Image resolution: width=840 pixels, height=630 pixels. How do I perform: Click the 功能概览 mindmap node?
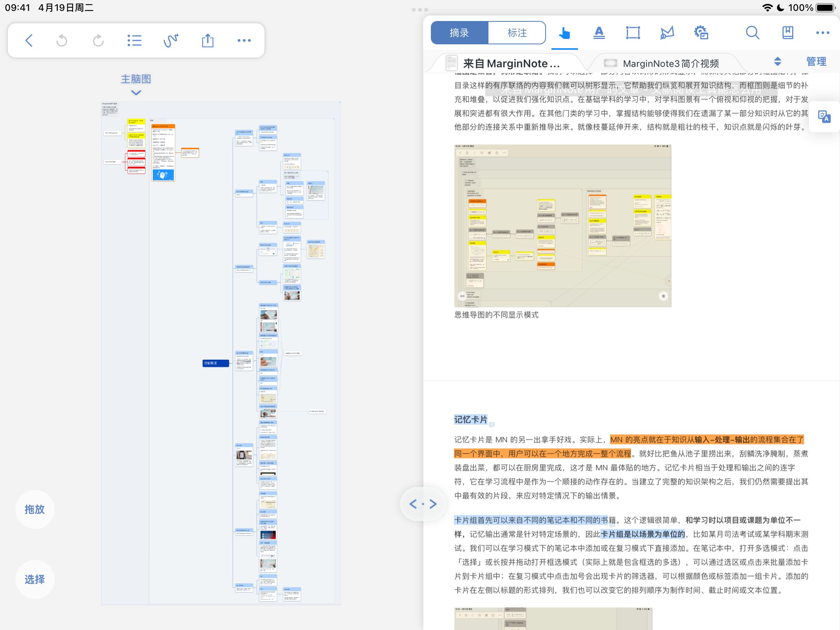[x=215, y=363]
